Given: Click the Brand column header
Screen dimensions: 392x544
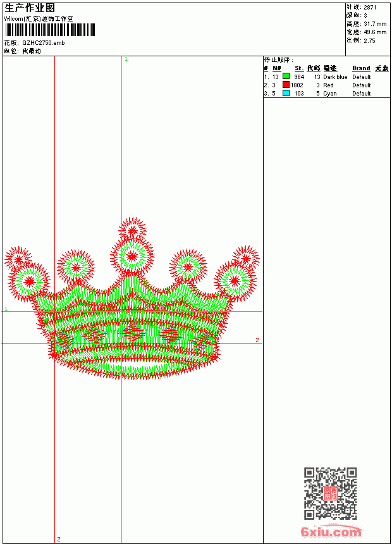Looking at the screenshot, I should pos(361,68).
